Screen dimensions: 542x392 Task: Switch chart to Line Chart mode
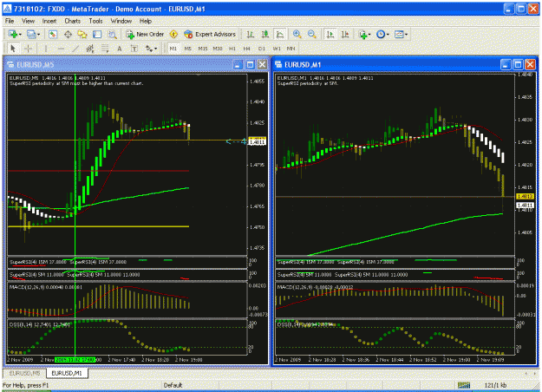click(280, 34)
